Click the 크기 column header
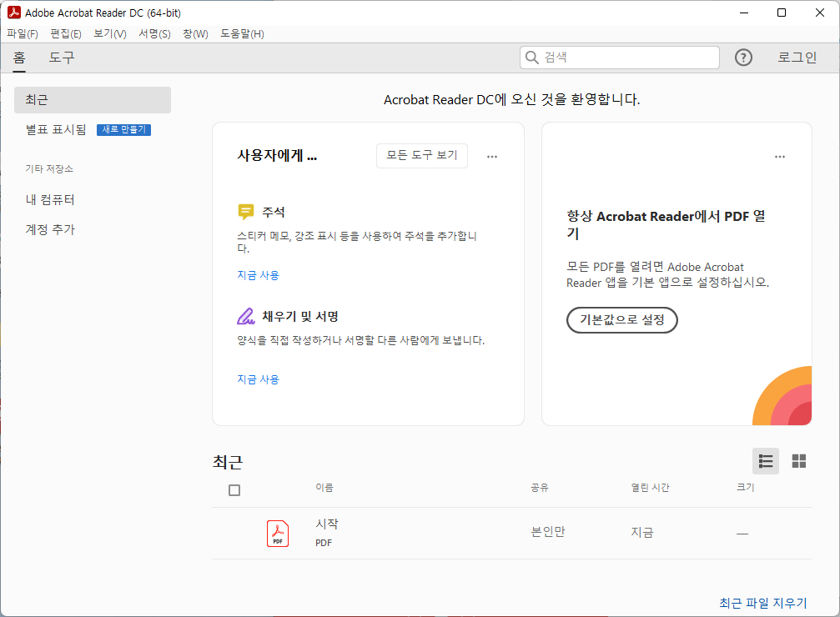 pyautogui.click(x=745, y=488)
